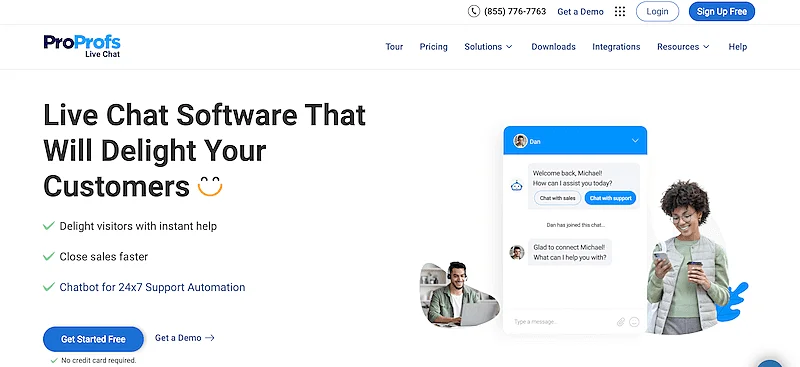Click the 'Close sales faster' text
The image size is (800, 367).
104,256
